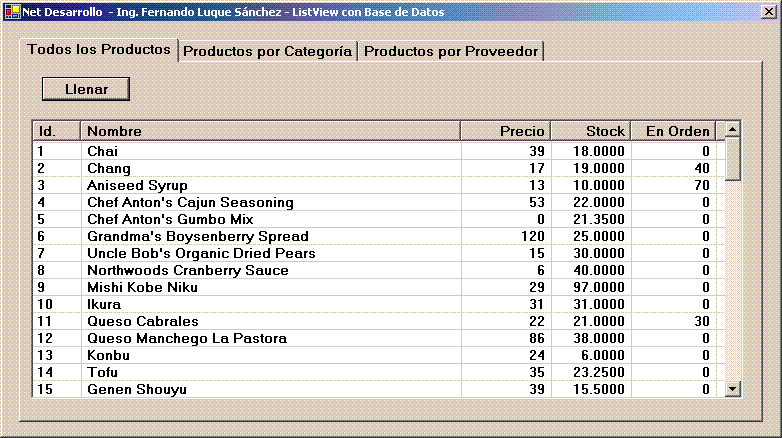This screenshot has height=438, width=782.
Task: Click the list scroll up arrow
Action: 732,130
